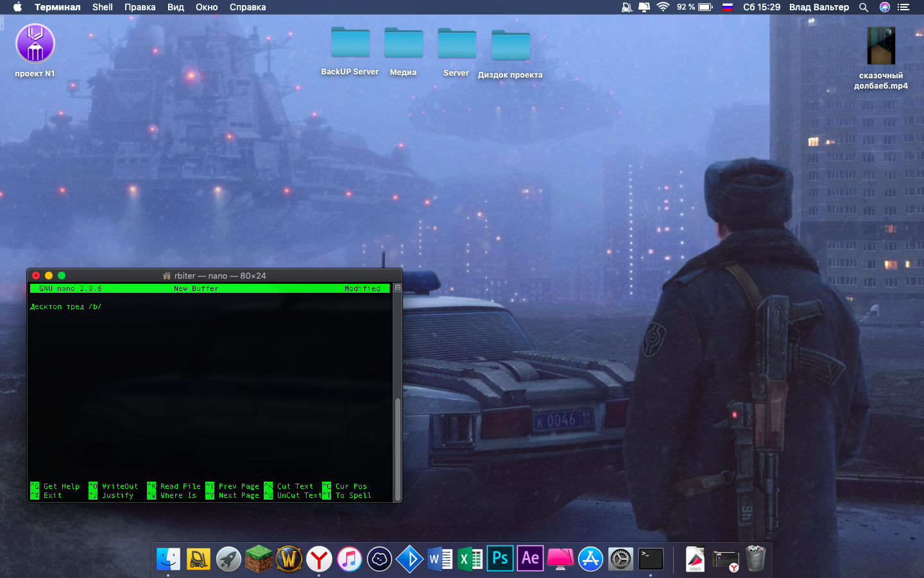Viewport: 924px width, 578px height.
Task: Open the minimized Yandex window in Dock
Action: coord(726,561)
